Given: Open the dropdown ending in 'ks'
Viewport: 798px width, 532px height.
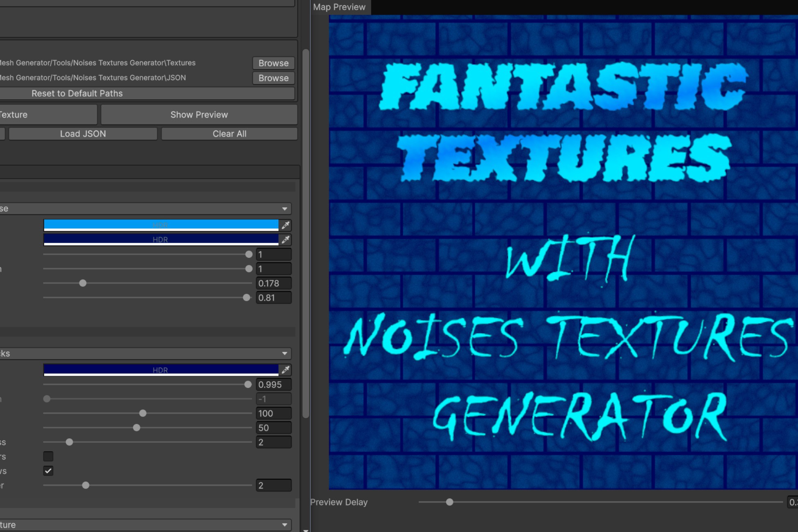Looking at the screenshot, I should (x=145, y=353).
